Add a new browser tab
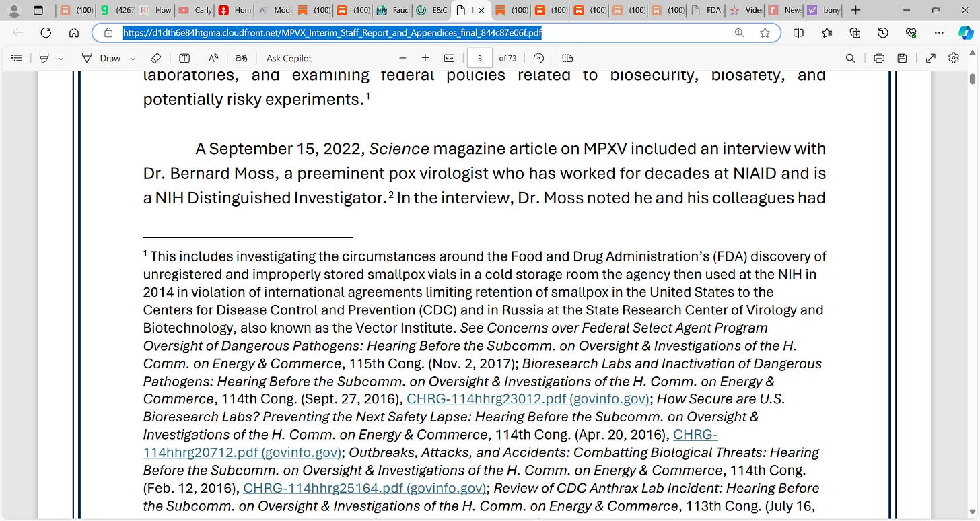This screenshot has width=980, height=521. tap(855, 10)
